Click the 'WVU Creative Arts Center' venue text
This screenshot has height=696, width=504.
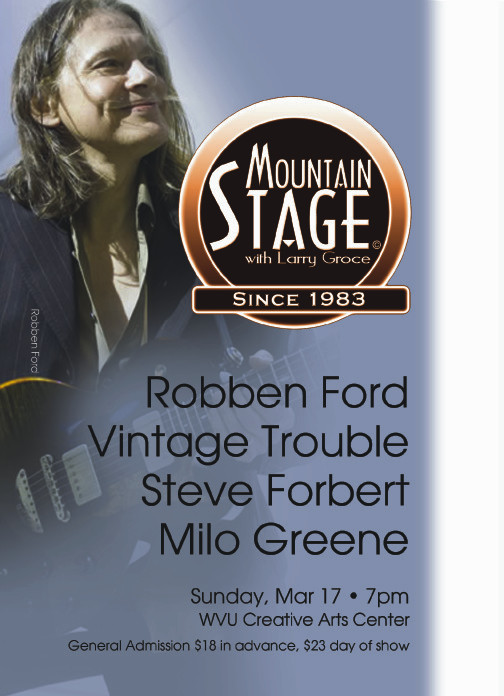click(304, 620)
